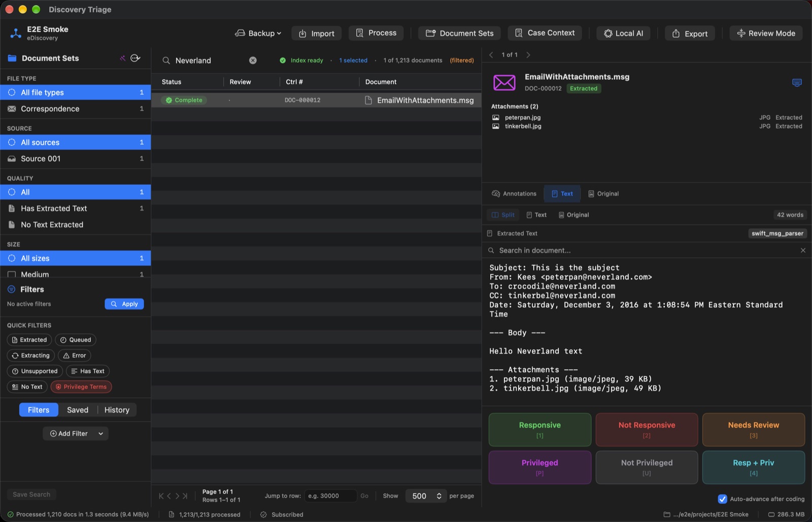Open the History tab
The width and height of the screenshot is (812, 522).
pos(117,410)
